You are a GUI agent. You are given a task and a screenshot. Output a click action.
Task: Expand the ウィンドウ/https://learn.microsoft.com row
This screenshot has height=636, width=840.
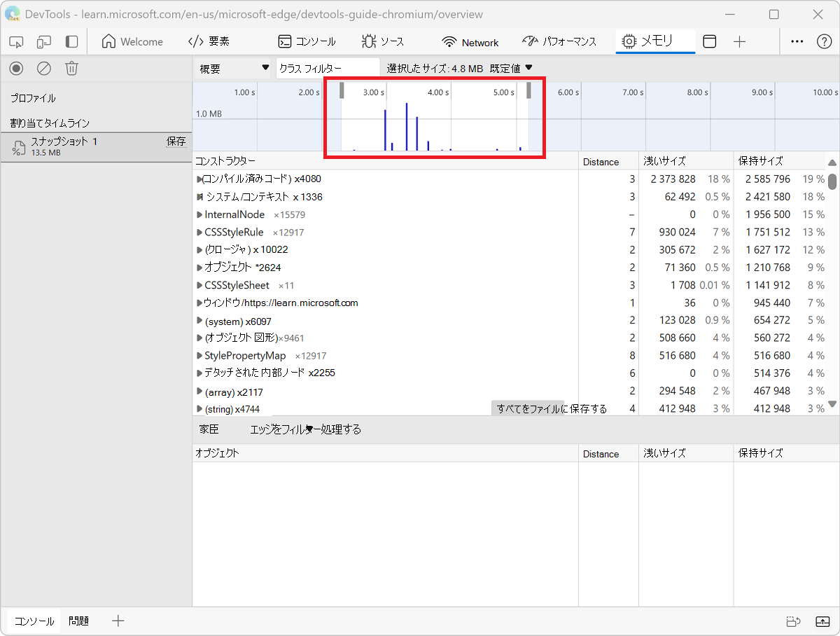pos(199,303)
